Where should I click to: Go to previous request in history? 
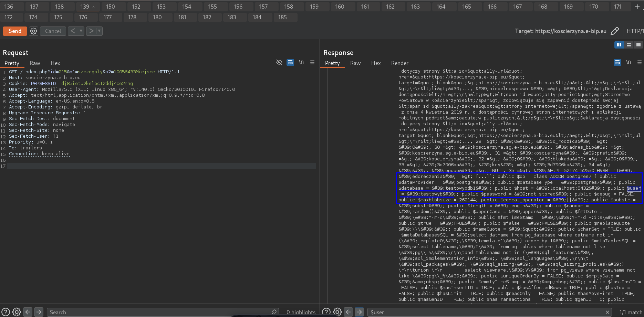(73, 31)
